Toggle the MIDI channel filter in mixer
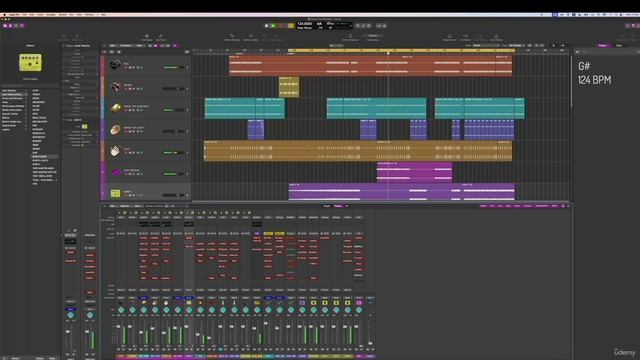Screen dimensions: 640x360 [x=554, y=206]
